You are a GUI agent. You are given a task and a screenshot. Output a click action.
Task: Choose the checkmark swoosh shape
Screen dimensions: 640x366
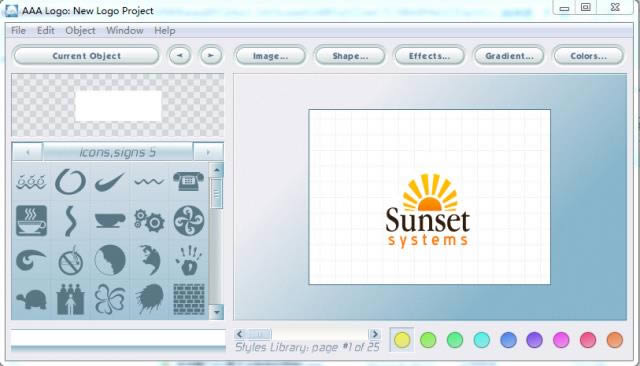(x=110, y=182)
